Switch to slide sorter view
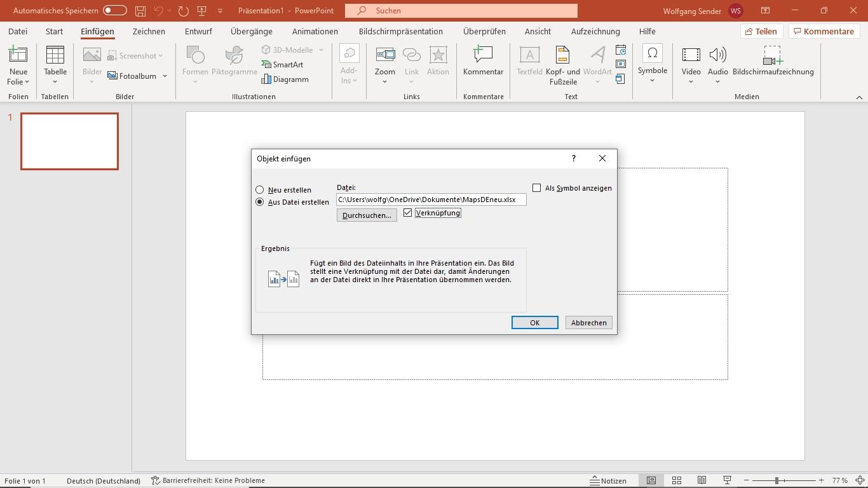The width and height of the screenshot is (868, 488). click(x=677, y=480)
